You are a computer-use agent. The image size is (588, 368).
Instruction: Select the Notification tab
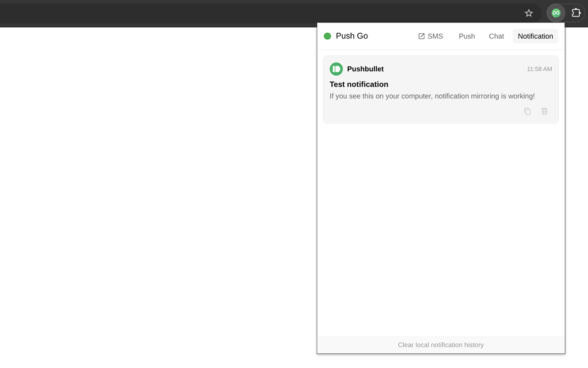point(535,36)
